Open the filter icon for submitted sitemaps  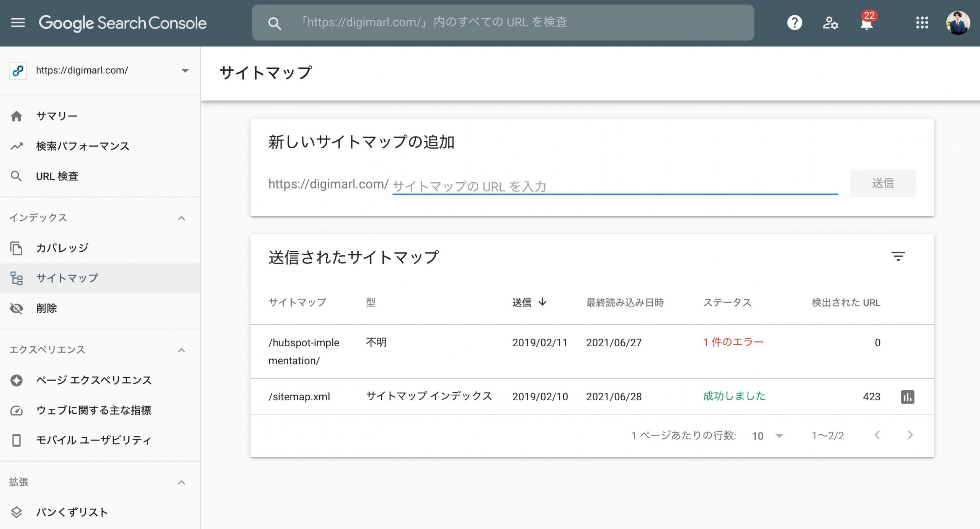(898, 256)
